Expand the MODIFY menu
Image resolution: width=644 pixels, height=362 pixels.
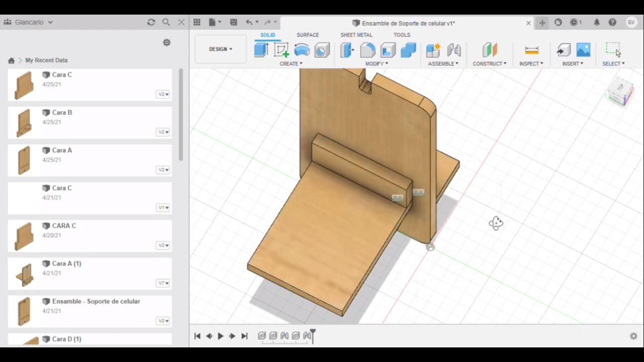[377, 63]
